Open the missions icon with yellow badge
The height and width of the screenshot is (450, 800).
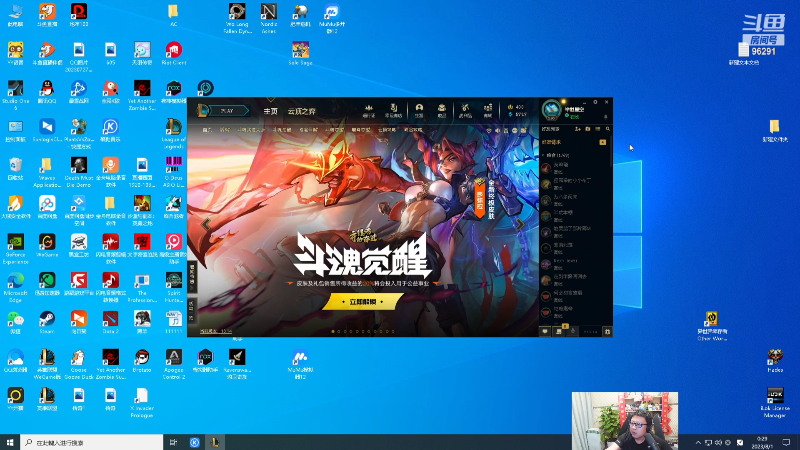click(x=559, y=331)
